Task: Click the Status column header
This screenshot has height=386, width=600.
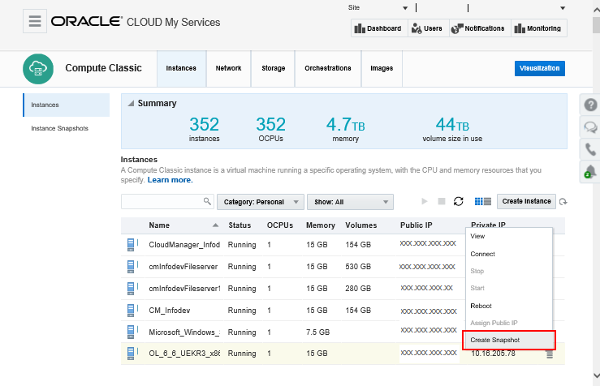Action: point(240,225)
